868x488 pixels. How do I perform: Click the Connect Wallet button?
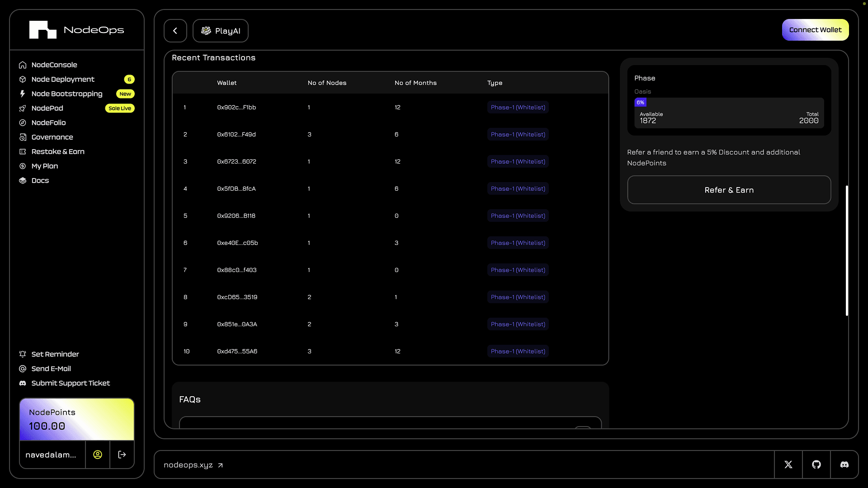click(x=815, y=30)
